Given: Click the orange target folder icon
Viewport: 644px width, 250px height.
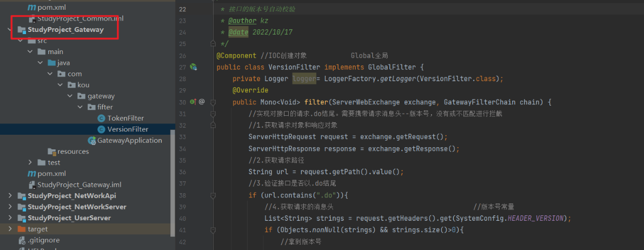Looking at the screenshot, I should pos(22,229).
